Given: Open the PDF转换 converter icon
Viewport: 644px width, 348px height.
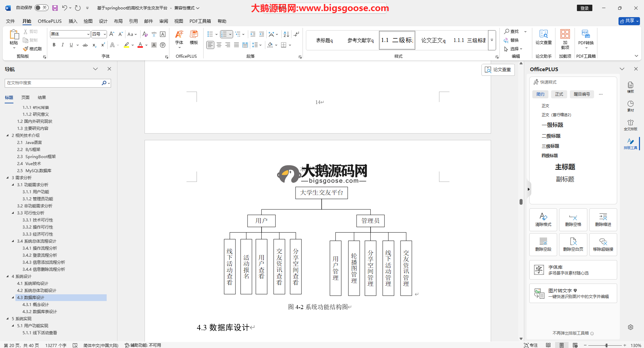Looking at the screenshot, I should [x=586, y=37].
